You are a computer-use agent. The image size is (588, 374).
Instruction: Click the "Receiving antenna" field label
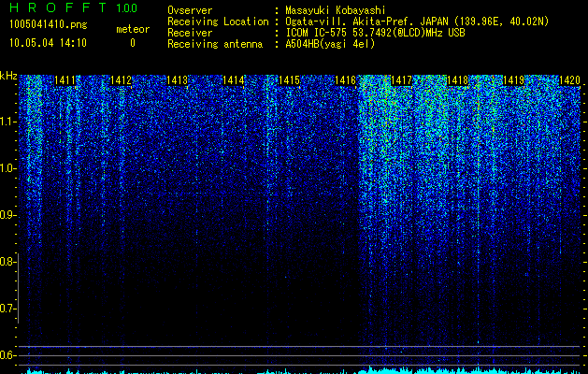click(x=215, y=44)
